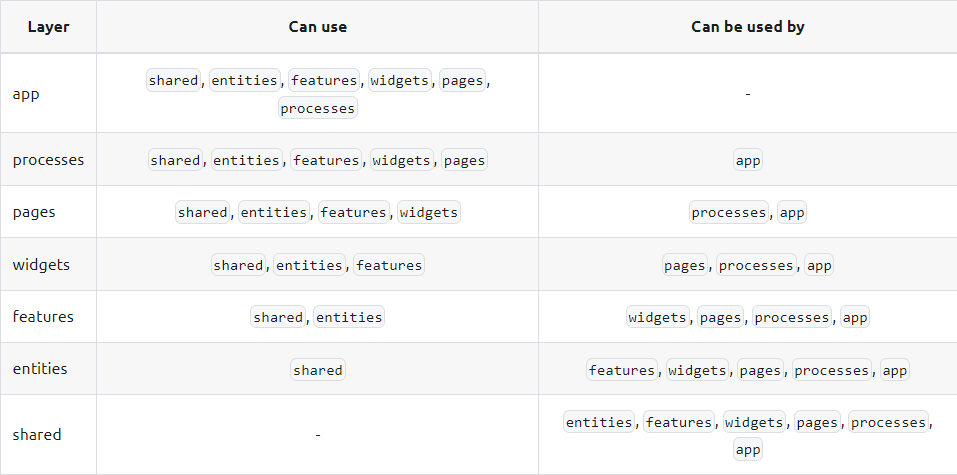
Task: Click 'processes' code tag in app row
Action: tap(317, 108)
